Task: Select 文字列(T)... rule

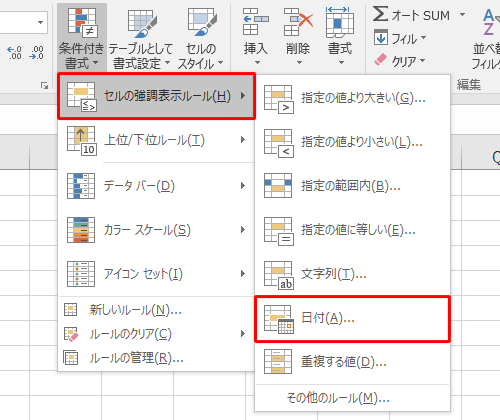Action: (x=353, y=274)
